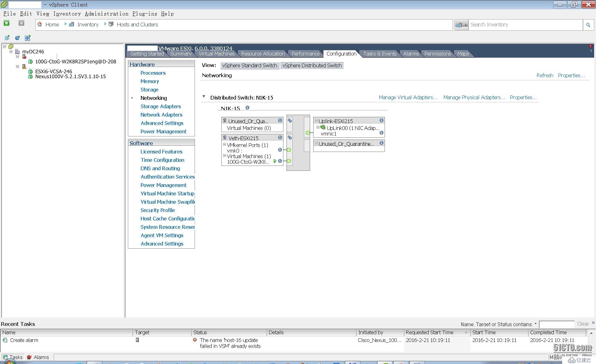Viewport: 596px width, 364px height.
Task: Click info icon on Uplink-ESXi215 header
Action: (x=382, y=120)
